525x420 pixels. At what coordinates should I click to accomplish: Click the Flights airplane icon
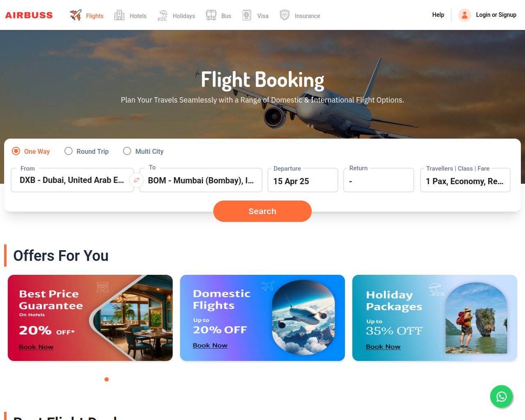point(75,15)
